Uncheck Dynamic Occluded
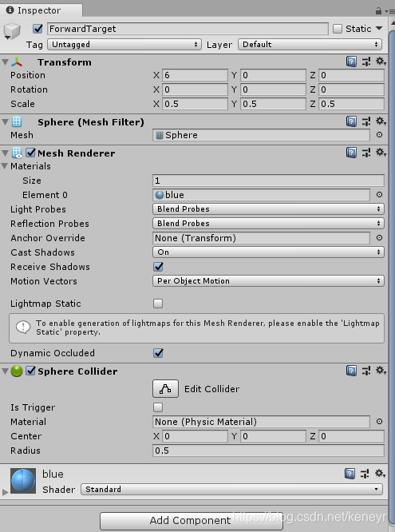This screenshot has height=532, width=395. tap(158, 353)
